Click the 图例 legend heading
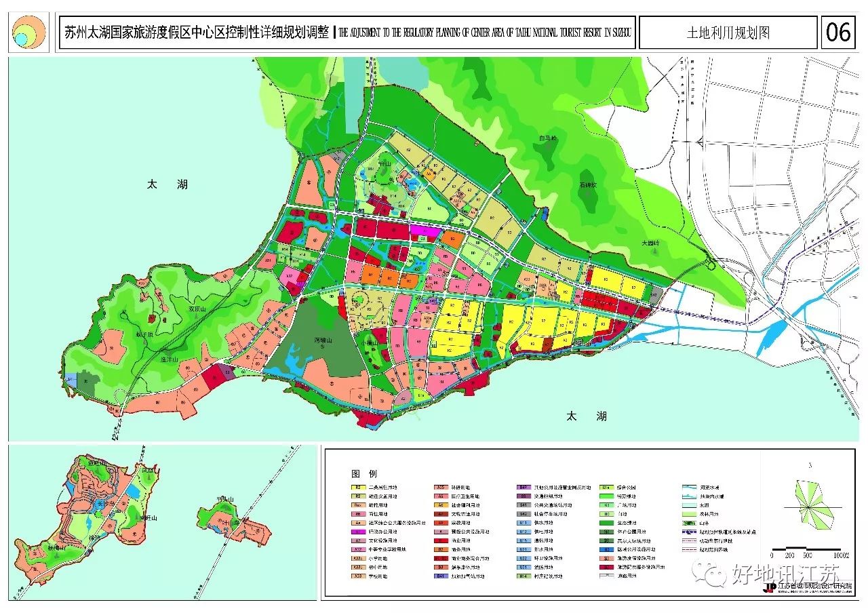868x613 pixels. pyautogui.click(x=364, y=473)
